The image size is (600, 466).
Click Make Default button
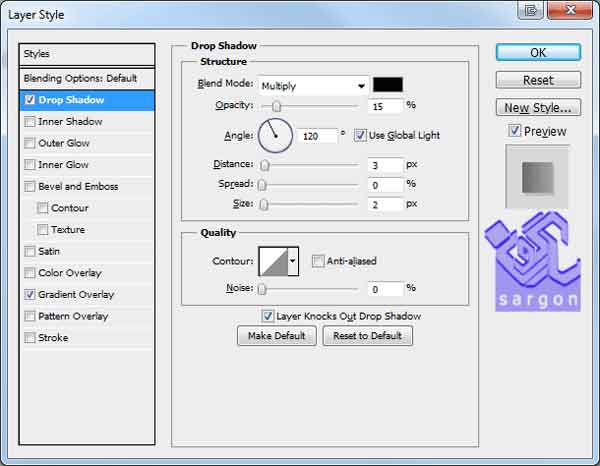pyautogui.click(x=277, y=336)
